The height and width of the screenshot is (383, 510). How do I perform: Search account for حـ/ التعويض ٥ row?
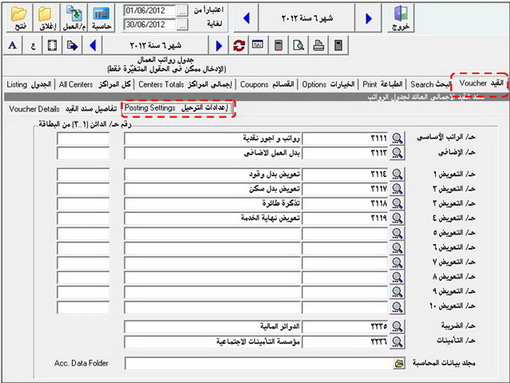pos(397,233)
